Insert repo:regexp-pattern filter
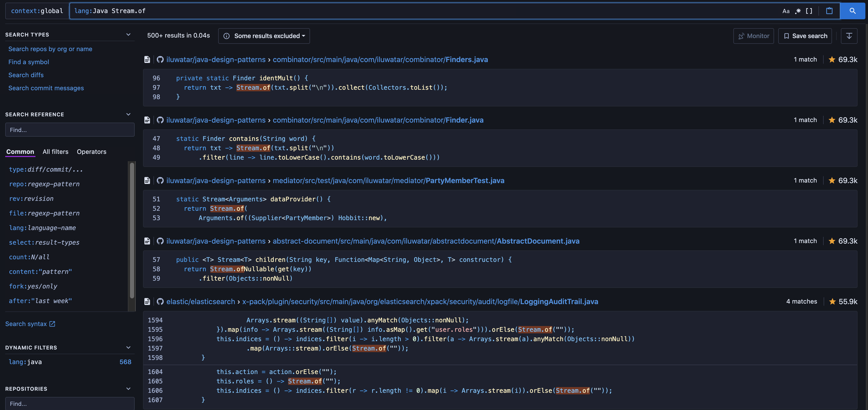Screen dimensions: 868x410 (x=44, y=184)
